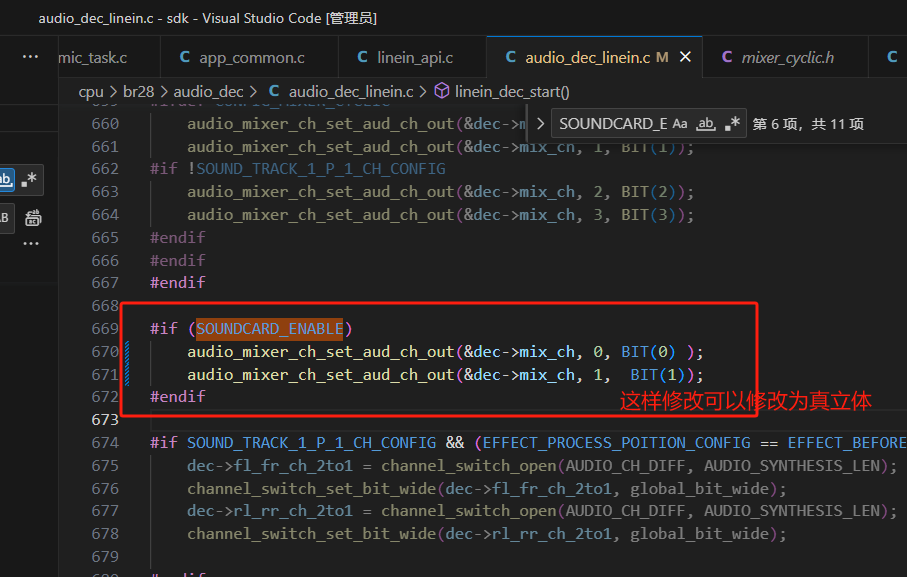
Task: Toggle regex button in the side search panel
Action: click(x=29, y=180)
